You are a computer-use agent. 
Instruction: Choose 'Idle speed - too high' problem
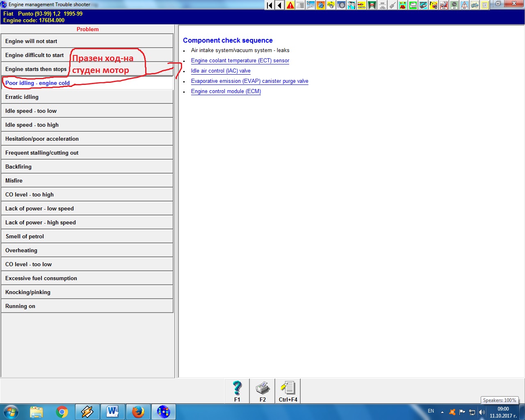coord(87,125)
